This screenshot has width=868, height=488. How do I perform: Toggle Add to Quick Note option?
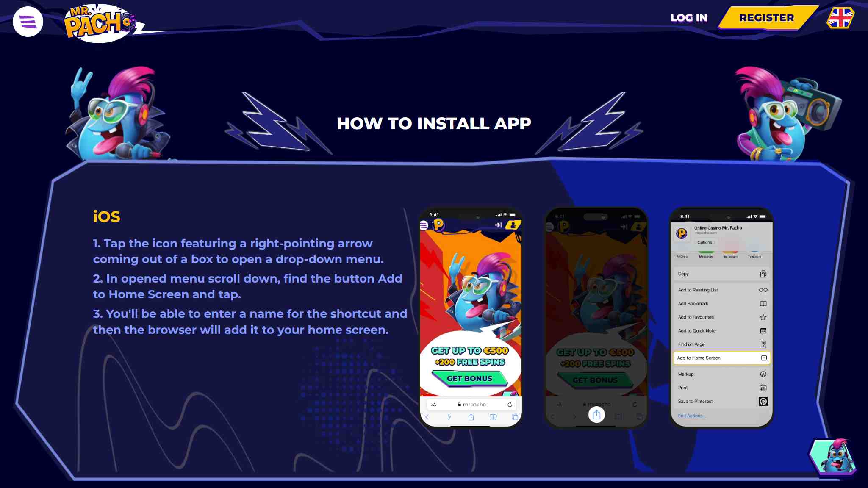pos(721,331)
